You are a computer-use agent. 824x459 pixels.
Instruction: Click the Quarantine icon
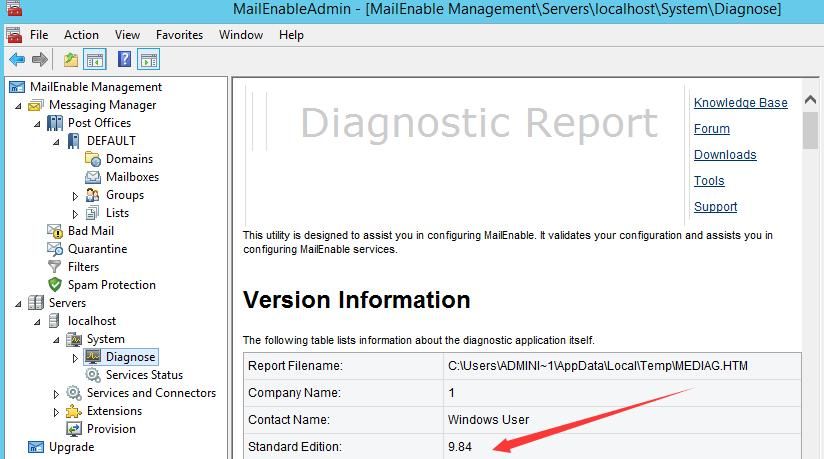pos(55,249)
